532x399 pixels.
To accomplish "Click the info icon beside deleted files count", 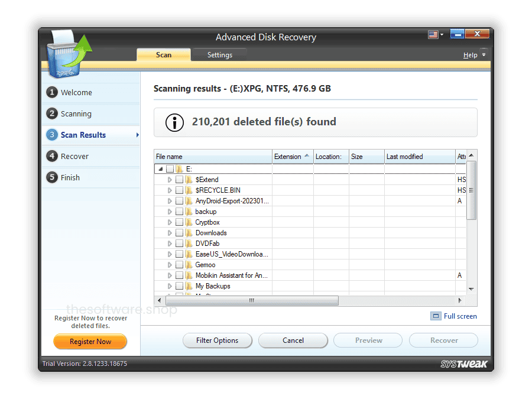I will pyautogui.click(x=174, y=122).
